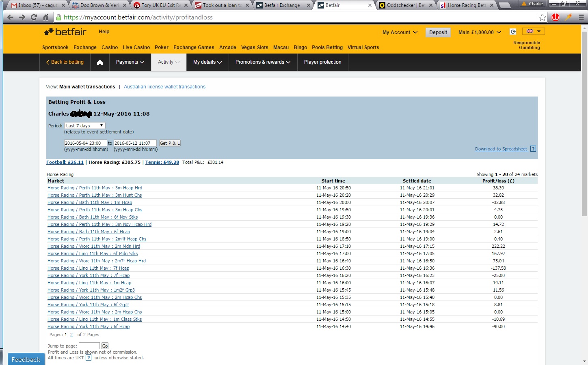Open the browser home page icon
588x365 pixels.
46,17
